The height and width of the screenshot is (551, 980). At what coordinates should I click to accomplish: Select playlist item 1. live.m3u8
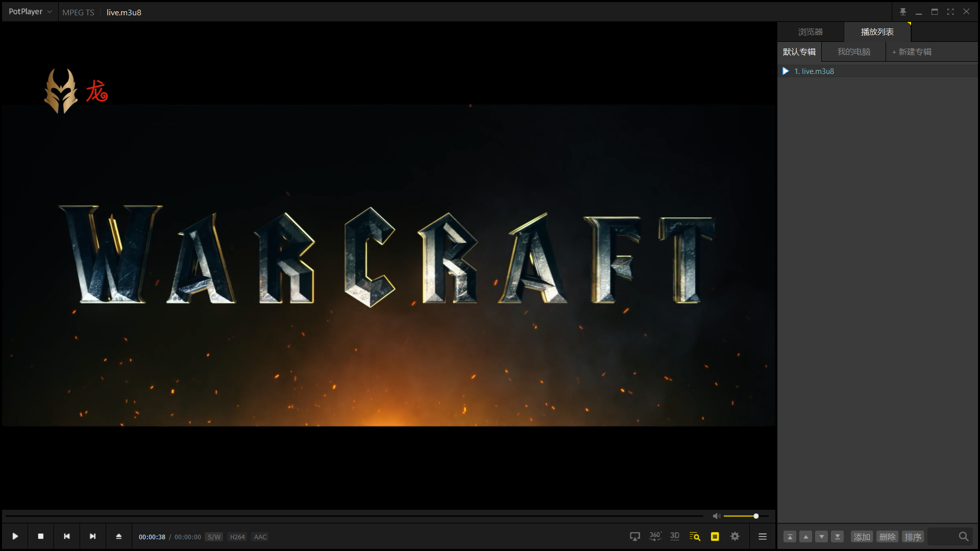coord(878,71)
